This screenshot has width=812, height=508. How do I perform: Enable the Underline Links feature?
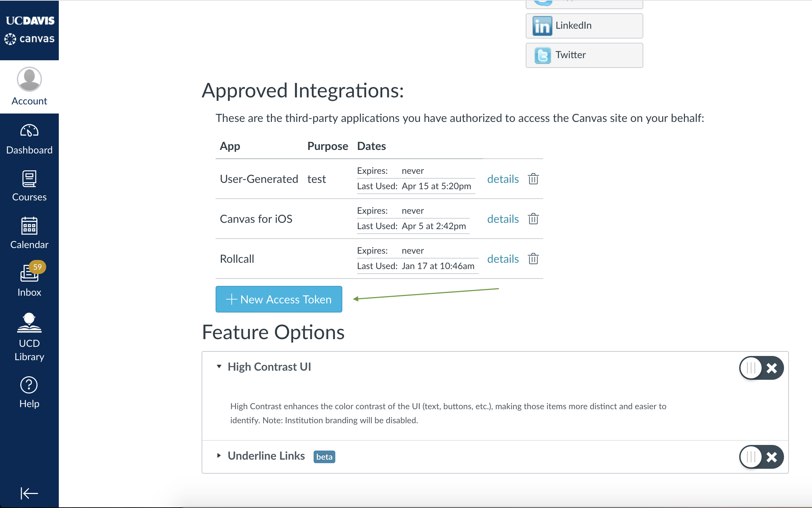[761, 457]
